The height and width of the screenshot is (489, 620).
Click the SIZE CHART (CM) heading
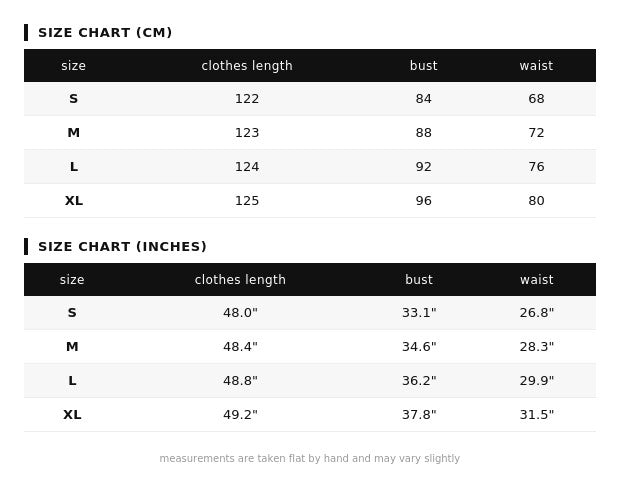click(105, 33)
